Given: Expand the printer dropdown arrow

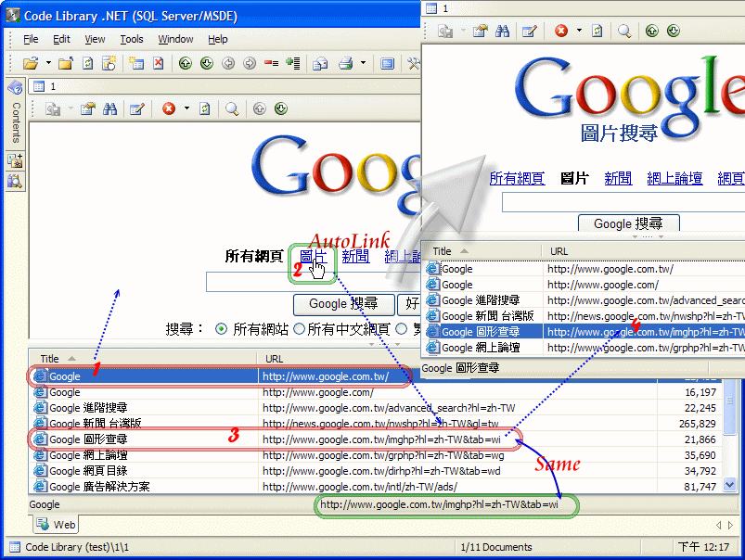Looking at the screenshot, I should click(363, 63).
